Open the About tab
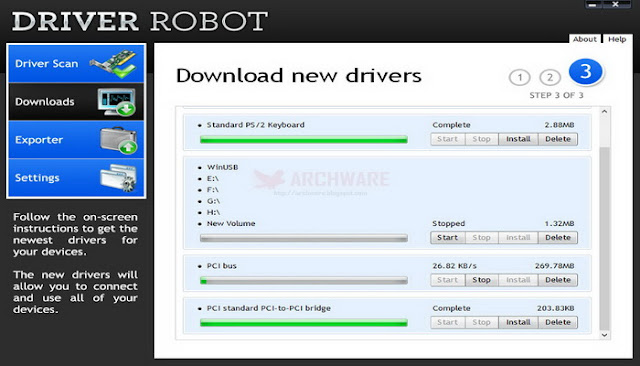This screenshot has height=366, width=640. click(584, 39)
